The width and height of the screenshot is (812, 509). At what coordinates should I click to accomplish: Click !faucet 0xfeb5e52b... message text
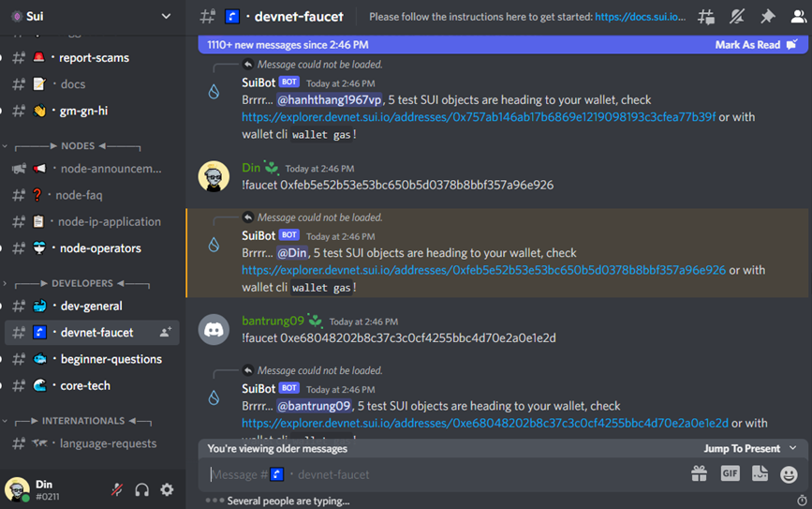pos(398,185)
